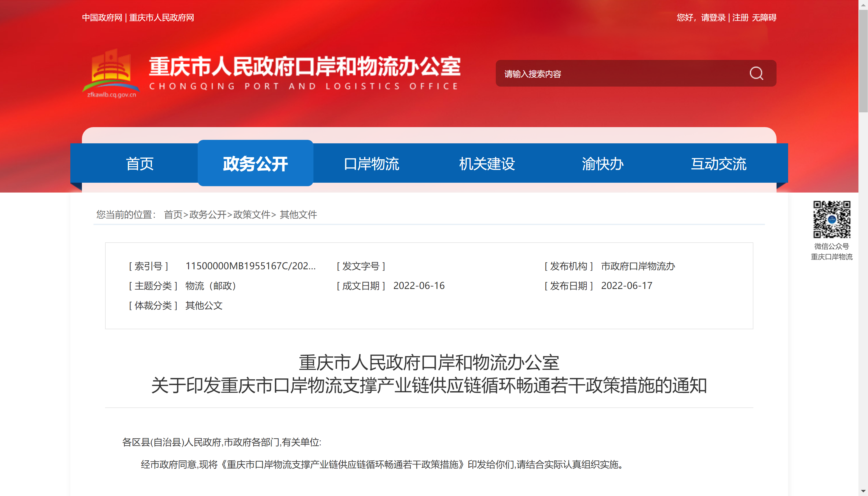Viewport: 868px width, 496px height.
Task: Click the 中国政府网 top link
Action: pos(102,18)
